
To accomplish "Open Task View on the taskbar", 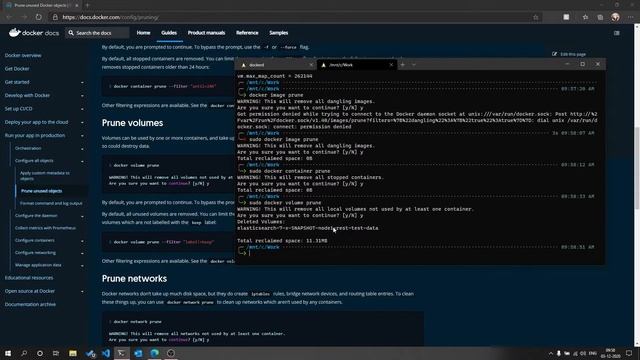I will click(56, 353).
